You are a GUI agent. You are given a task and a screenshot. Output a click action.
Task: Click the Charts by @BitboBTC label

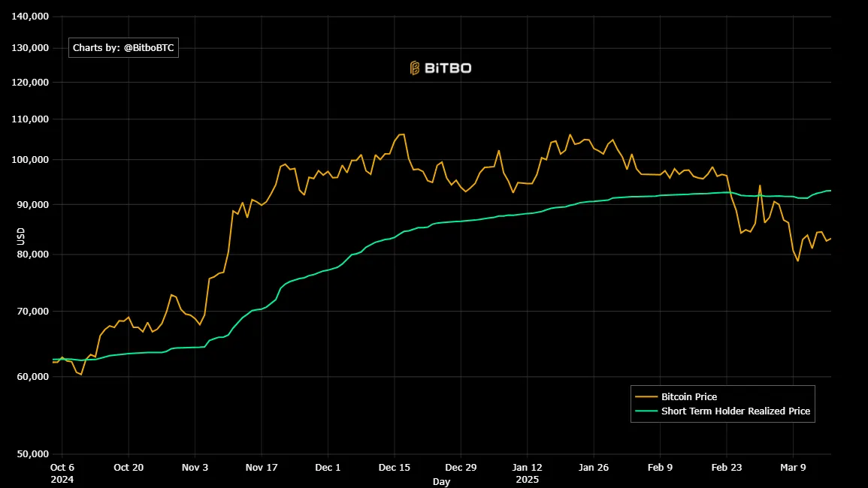(123, 48)
